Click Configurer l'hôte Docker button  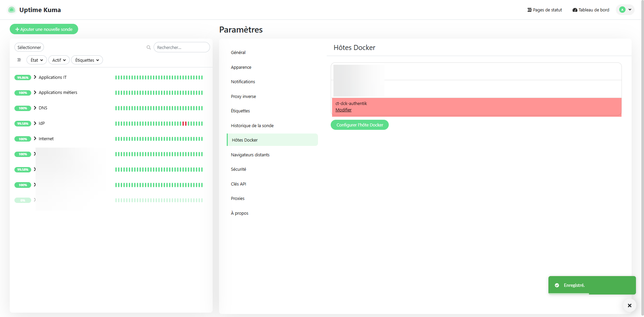360,125
